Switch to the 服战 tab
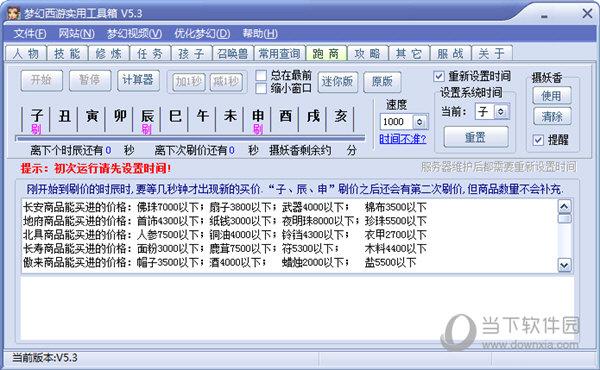The width and height of the screenshot is (600, 370). coord(450,54)
